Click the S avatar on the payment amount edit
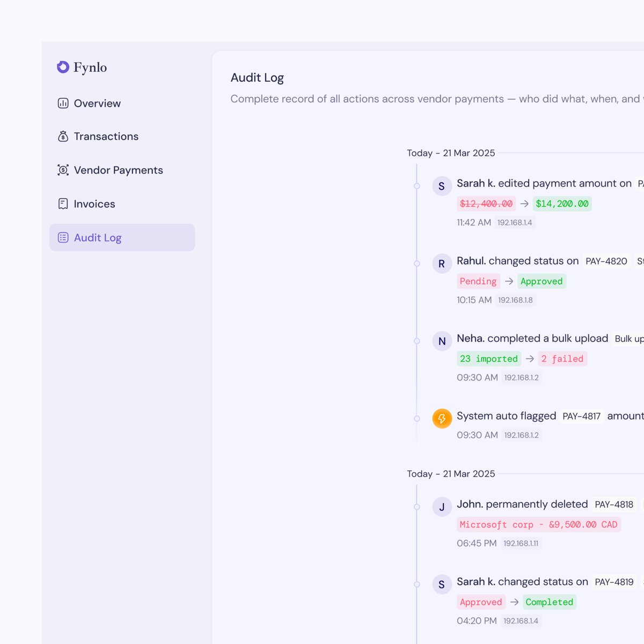This screenshot has height=644, width=644. click(442, 186)
